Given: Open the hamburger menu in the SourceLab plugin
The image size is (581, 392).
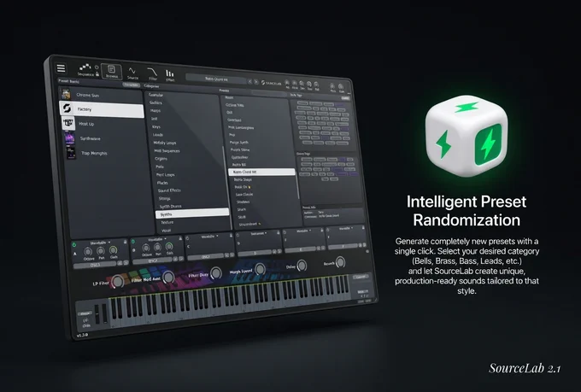Looking at the screenshot, I should [x=61, y=67].
